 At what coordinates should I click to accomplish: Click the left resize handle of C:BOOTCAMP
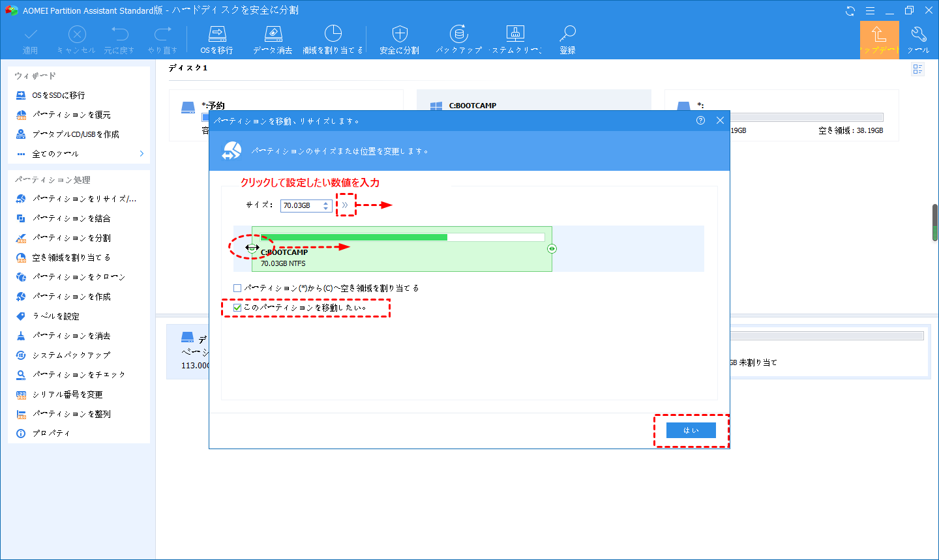252,248
